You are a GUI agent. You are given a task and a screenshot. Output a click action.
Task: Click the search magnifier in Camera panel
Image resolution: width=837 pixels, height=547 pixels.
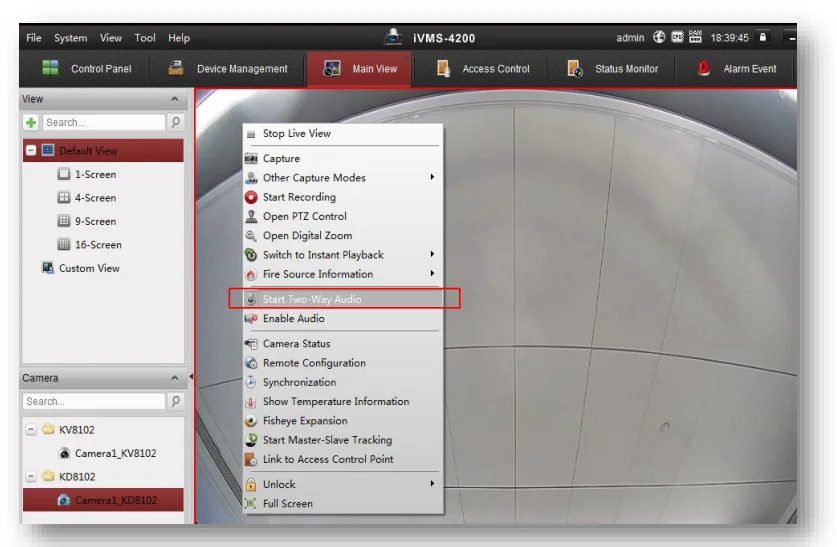point(175,401)
